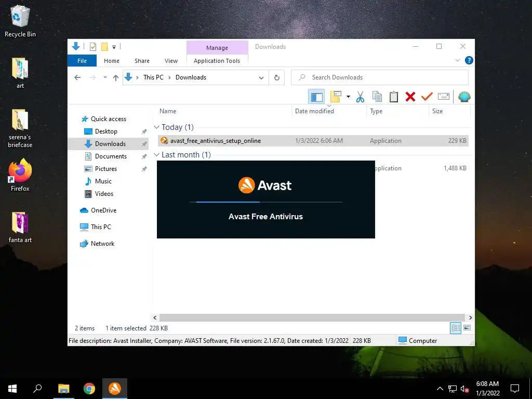Expand the ribbon with the chevron
532x399 pixels.
[x=457, y=60]
